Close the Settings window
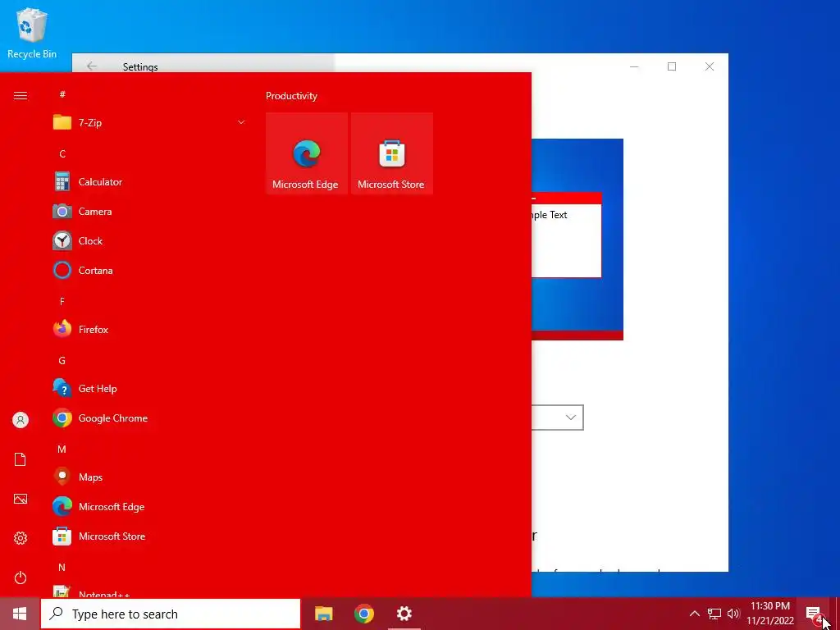 [710, 66]
